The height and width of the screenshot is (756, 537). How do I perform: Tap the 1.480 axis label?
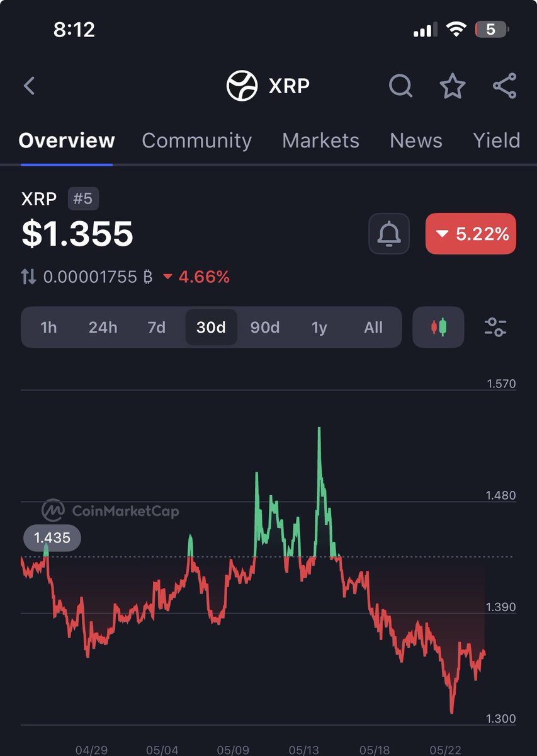tap(501, 496)
